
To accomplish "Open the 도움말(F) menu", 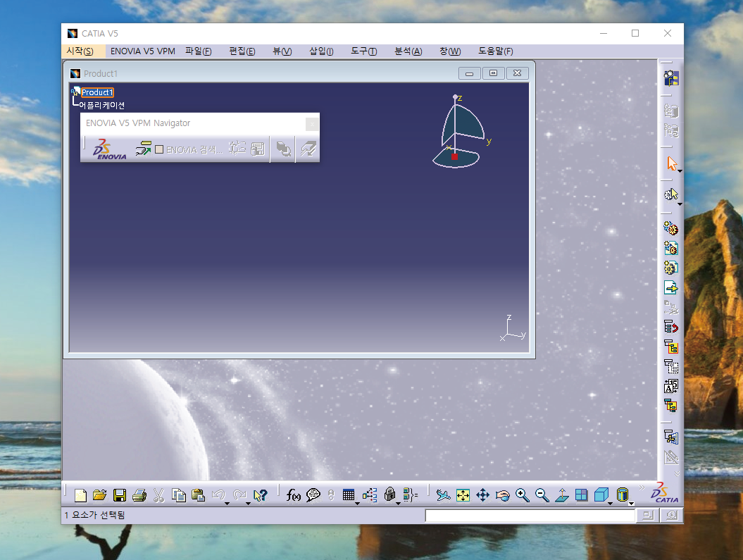I will pos(495,51).
